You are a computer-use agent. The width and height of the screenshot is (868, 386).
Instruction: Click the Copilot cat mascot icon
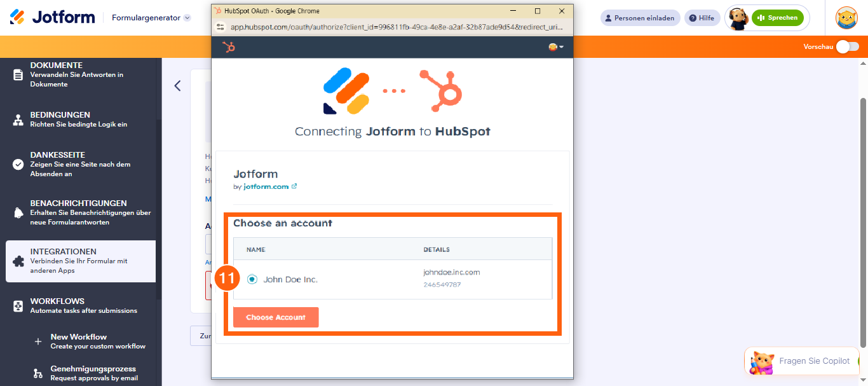[x=761, y=362]
